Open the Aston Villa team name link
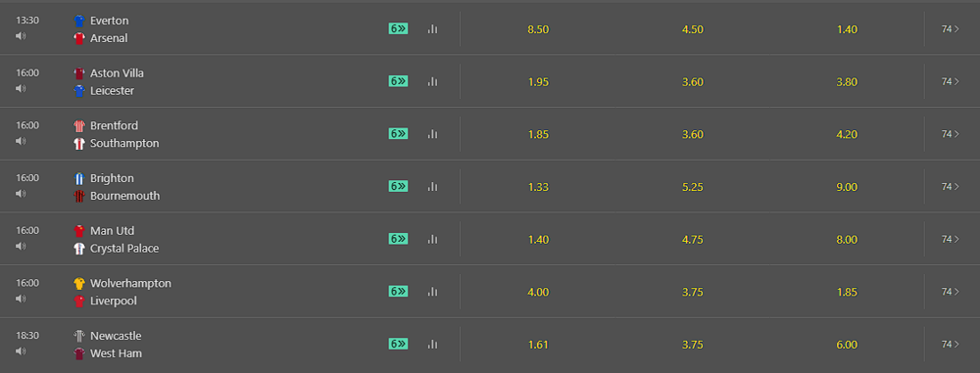This screenshot has width=980, height=373. 117,73
